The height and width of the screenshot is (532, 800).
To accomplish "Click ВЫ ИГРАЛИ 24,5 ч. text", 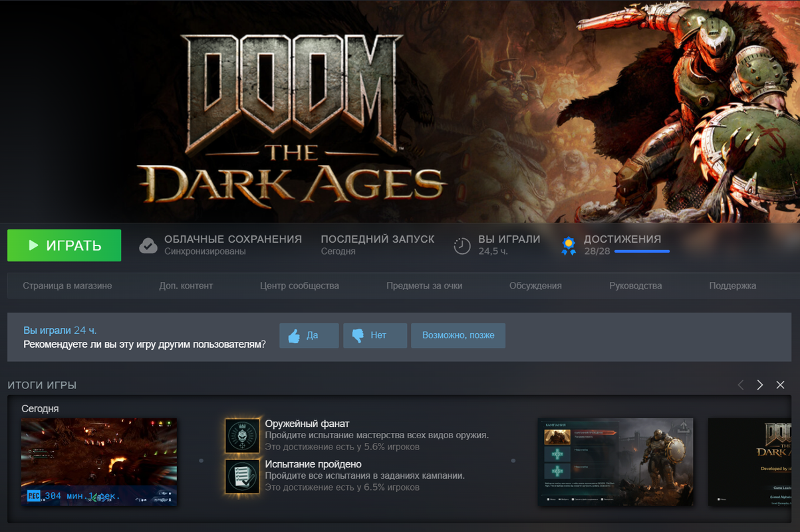I will click(509, 245).
